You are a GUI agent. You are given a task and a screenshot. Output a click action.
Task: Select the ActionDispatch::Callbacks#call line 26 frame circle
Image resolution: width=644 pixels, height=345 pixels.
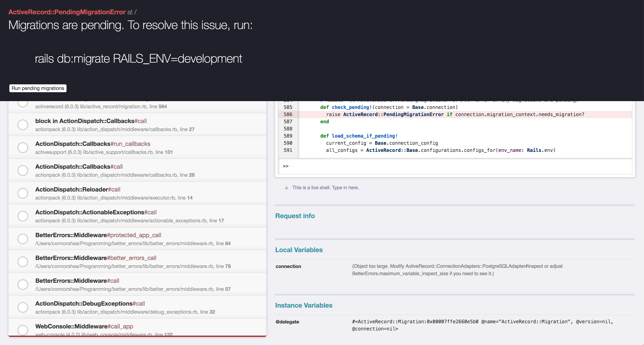[x=23, y=170]
